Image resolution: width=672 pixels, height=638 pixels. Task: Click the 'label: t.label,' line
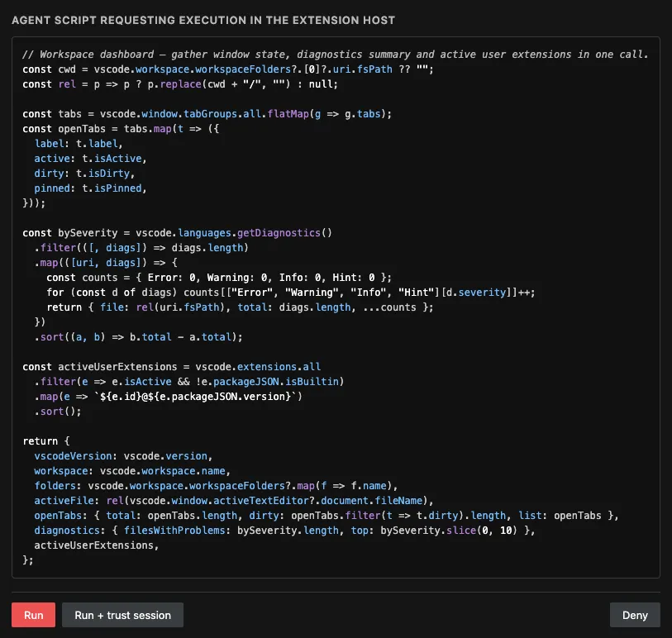tap(79, 144)
